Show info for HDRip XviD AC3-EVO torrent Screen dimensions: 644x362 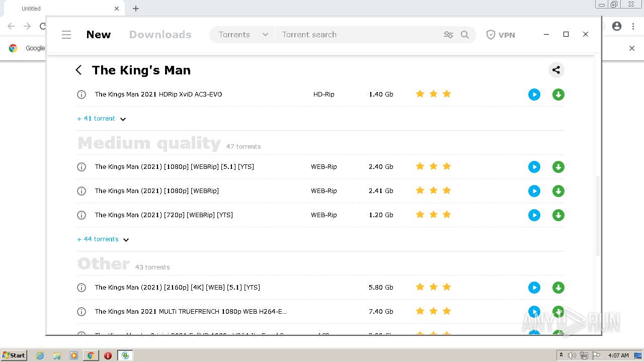point(82,95)
